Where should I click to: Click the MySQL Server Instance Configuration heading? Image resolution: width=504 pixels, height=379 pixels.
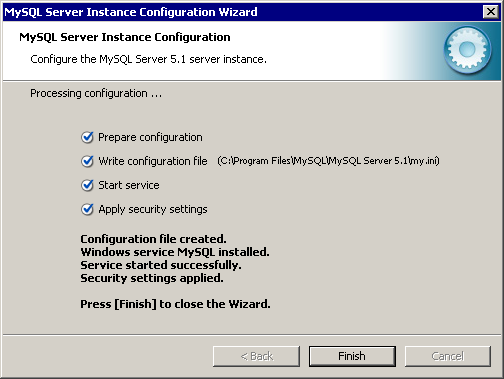point(125,37)
